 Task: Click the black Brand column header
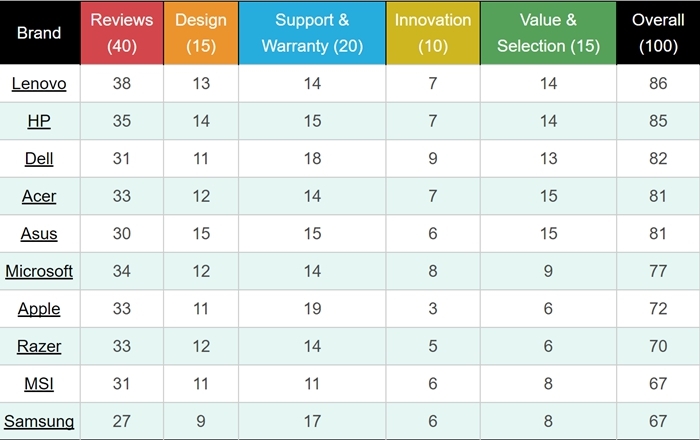point(39,33)
